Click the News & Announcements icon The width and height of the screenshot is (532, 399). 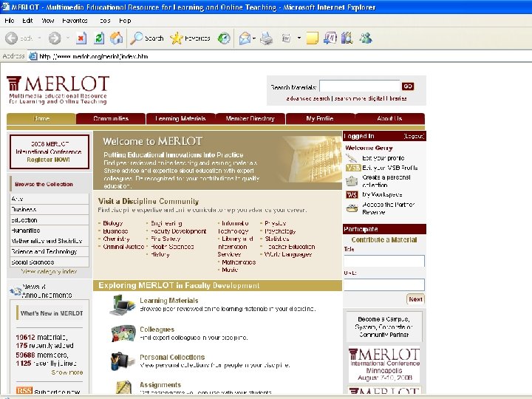click(x=16, y=291)
